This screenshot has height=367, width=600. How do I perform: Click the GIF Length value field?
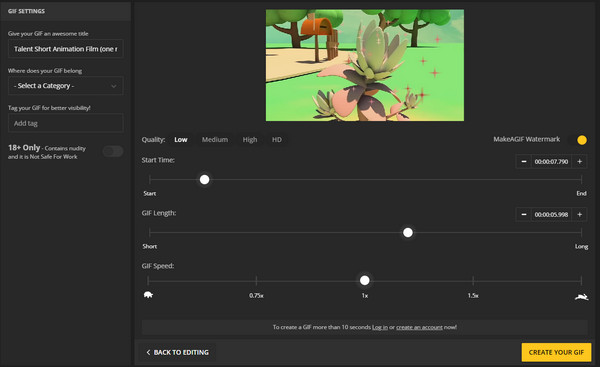pos(551,214)
